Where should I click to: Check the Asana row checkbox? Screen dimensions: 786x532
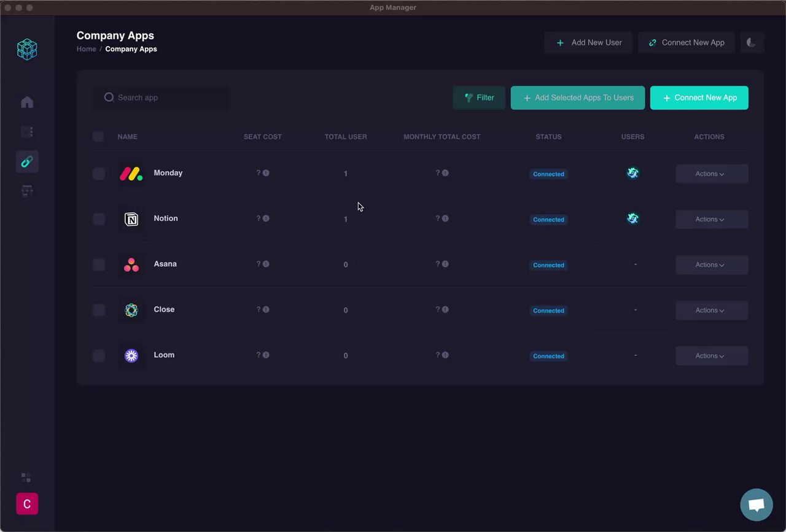click(99, 264)
